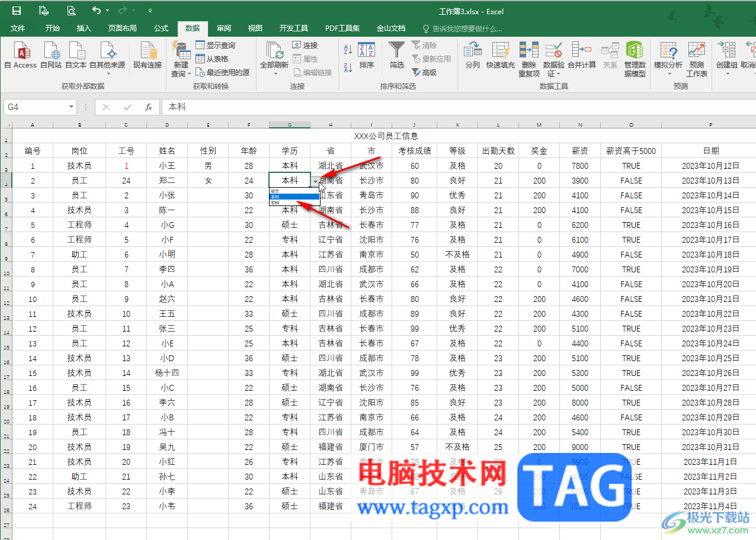This screenshot has width=756, height=540.
Task: Switch to the View (视图) tab
Action: (x=255, y=28)
